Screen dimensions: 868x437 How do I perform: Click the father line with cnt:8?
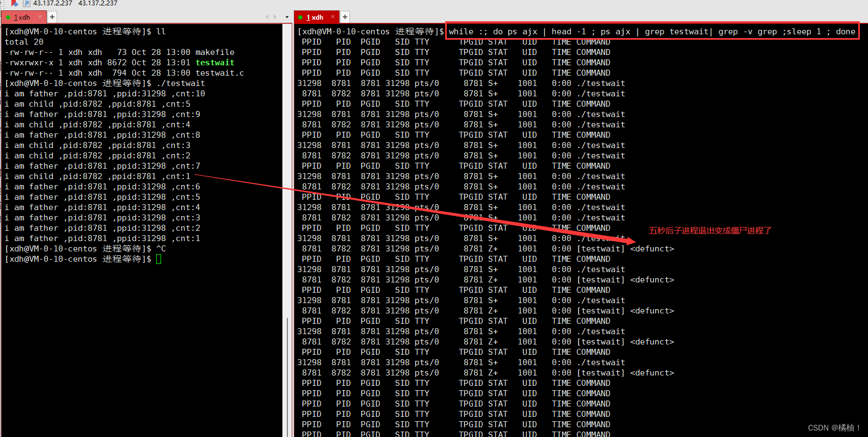point(102,135)
